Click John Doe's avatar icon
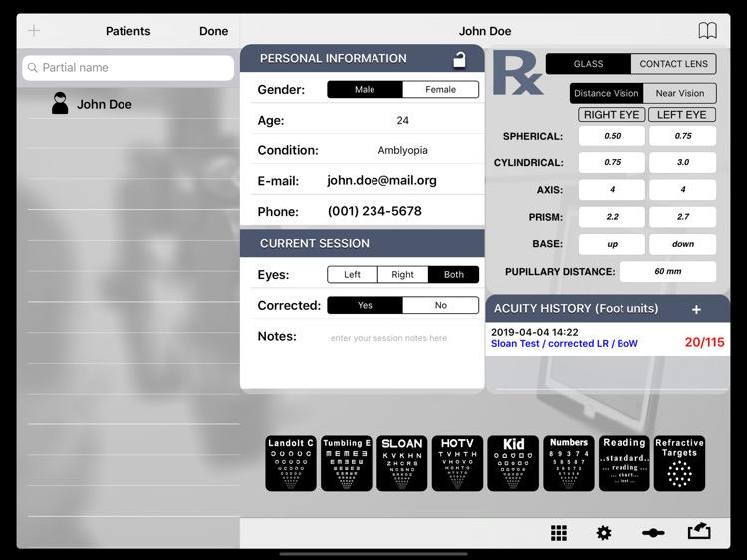This screenshot has width=747, height=560. point(60,103)
